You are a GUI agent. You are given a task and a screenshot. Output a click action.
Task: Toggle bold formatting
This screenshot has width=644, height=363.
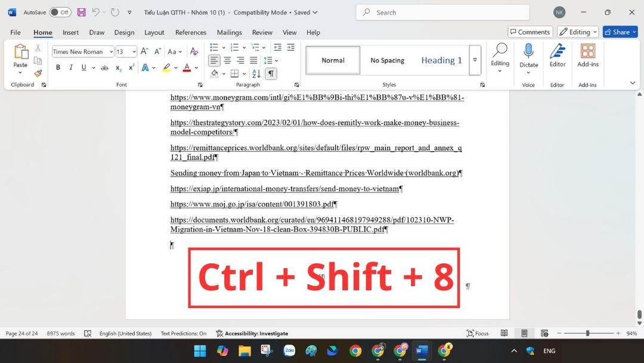coord(58,67)
